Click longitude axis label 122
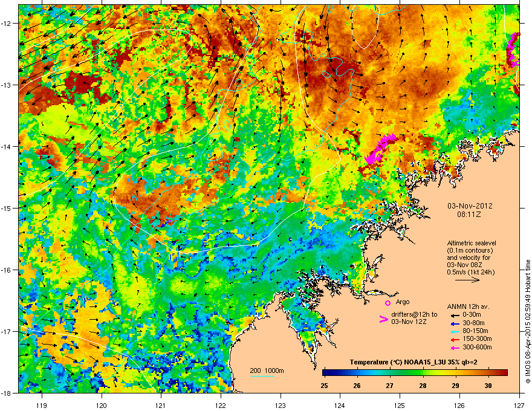The height and width of the screenshot is (411, 532). [221, 405]
